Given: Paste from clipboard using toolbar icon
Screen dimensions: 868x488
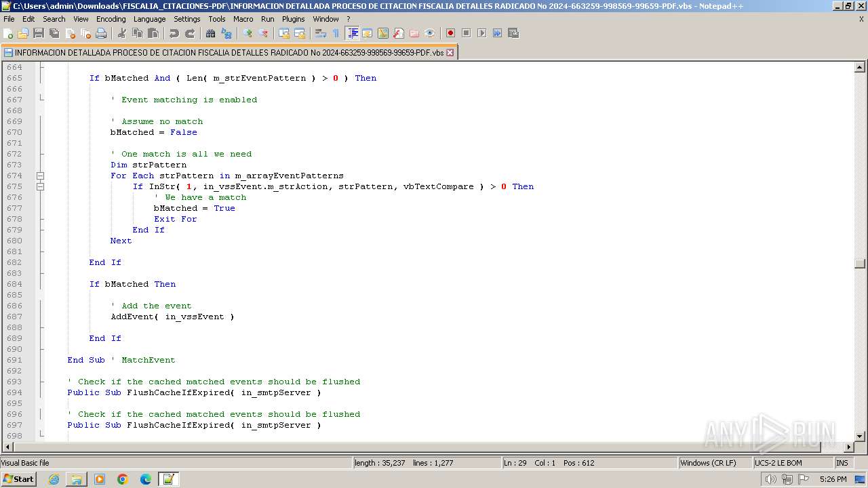Looking at the screenshot, I should [x=153, y=33].
